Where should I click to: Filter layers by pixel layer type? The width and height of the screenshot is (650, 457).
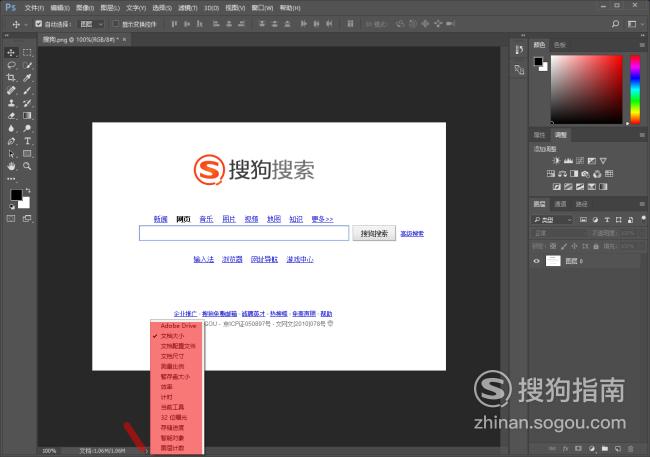click(583, 220)
